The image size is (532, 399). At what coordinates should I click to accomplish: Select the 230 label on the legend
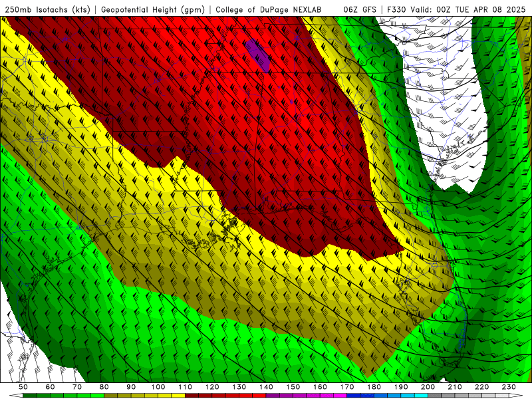(509, 387)
